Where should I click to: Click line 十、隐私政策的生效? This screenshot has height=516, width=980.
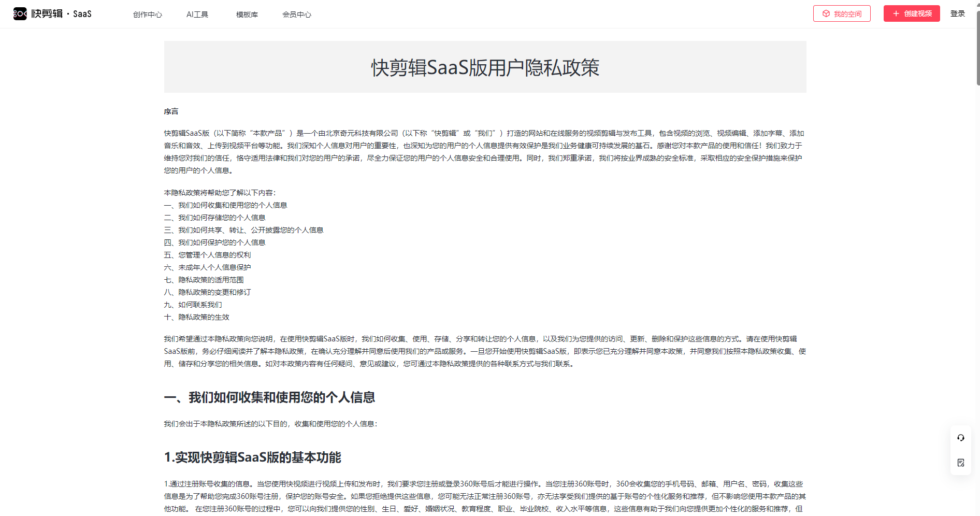pyautogui.click(x=196, y=317)
